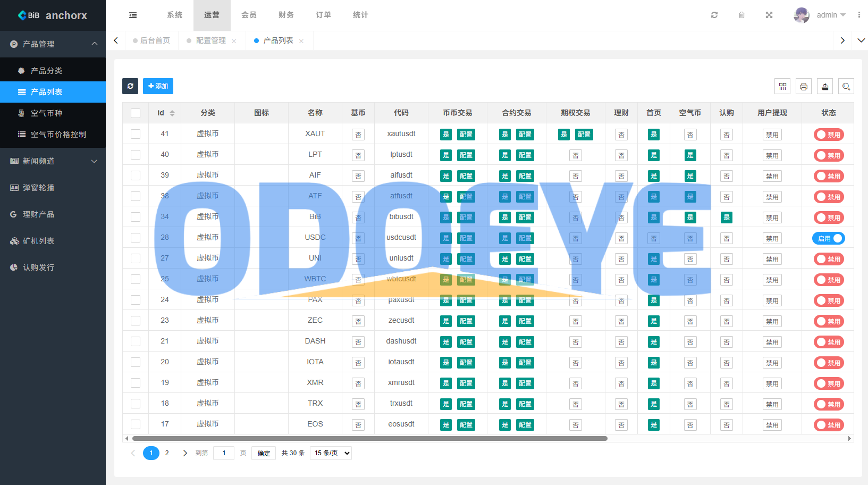Check the select-all header checkbox
The image size is (868, 485).
(x=136, y=113)
